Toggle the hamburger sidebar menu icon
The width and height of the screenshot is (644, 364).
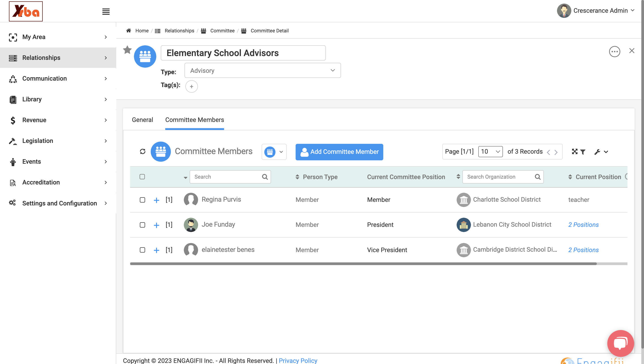point(106,11)
